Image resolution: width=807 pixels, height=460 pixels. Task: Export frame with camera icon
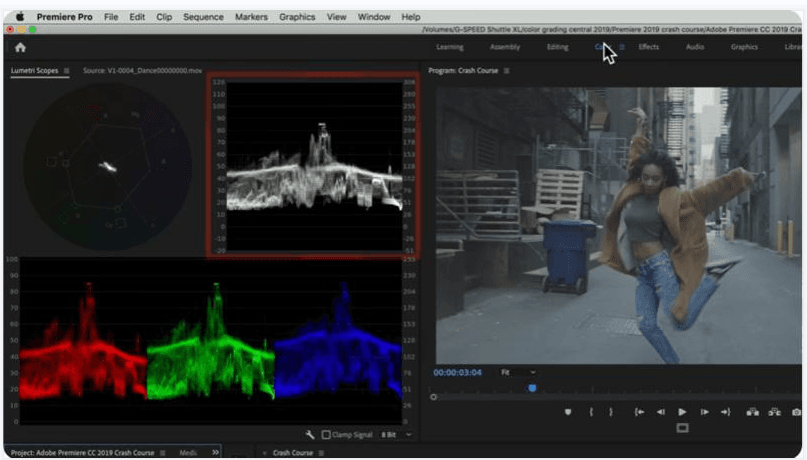[x=797, y=412]
